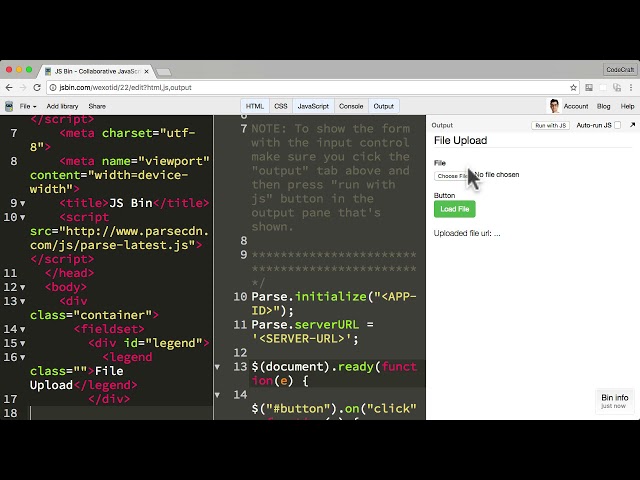640x480 pixels.
Task: Close the JS Bin browser tab
Action: coord(147,71)
